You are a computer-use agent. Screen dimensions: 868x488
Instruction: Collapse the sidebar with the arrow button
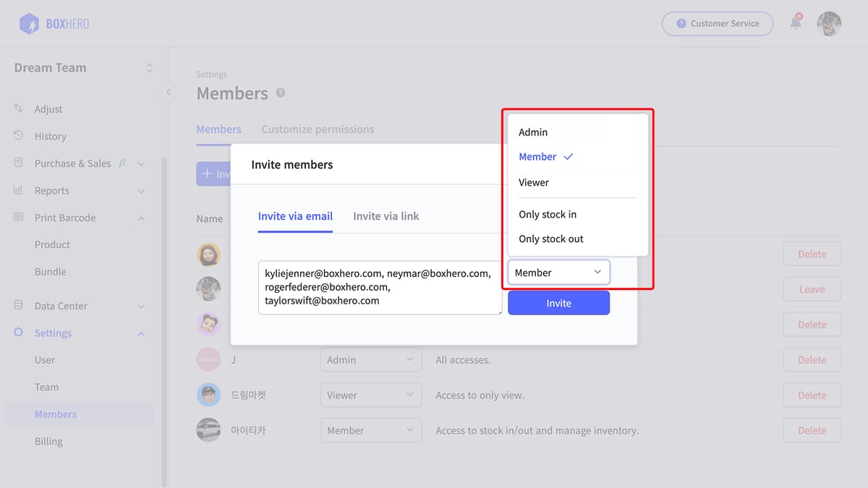pos(168,92)
